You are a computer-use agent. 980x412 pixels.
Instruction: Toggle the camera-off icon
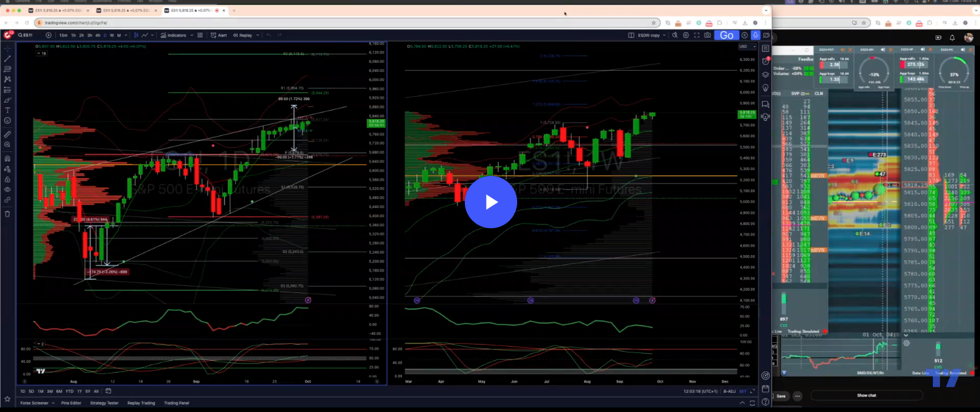(767, 35)
